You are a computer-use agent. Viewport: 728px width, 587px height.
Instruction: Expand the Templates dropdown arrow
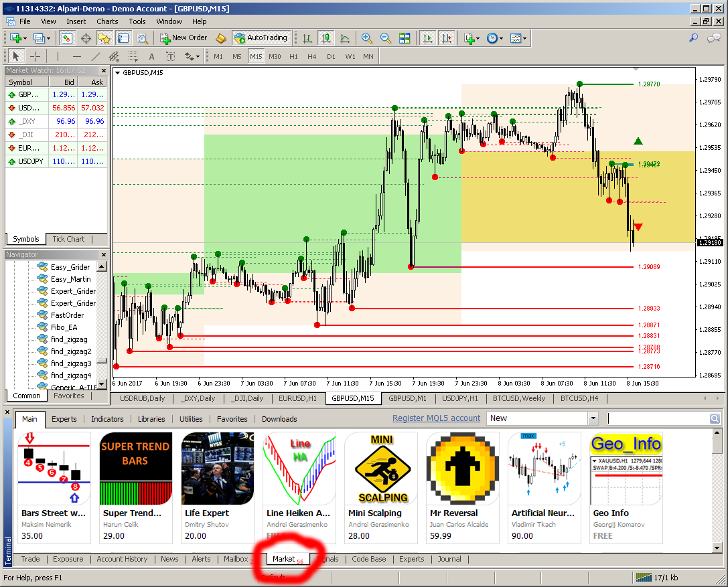524,39
